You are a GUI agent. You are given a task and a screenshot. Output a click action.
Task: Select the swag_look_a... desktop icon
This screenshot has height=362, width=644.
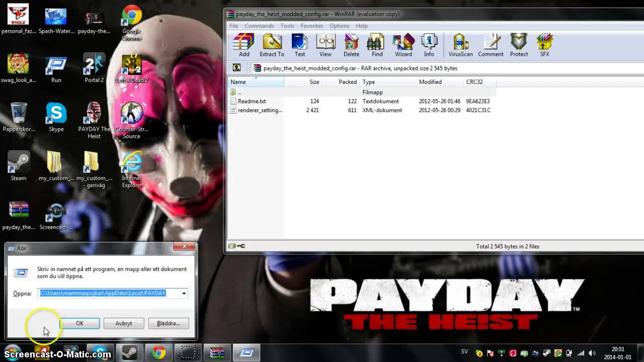pyautogui.click(x=19, y=68)
